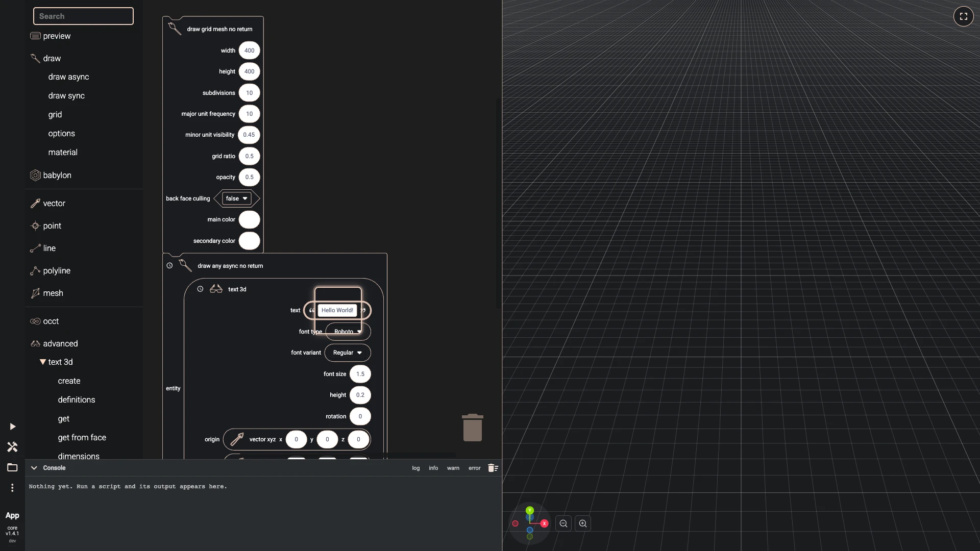
Task: Select the grid toolbox entry
Action: pos(55,114)
